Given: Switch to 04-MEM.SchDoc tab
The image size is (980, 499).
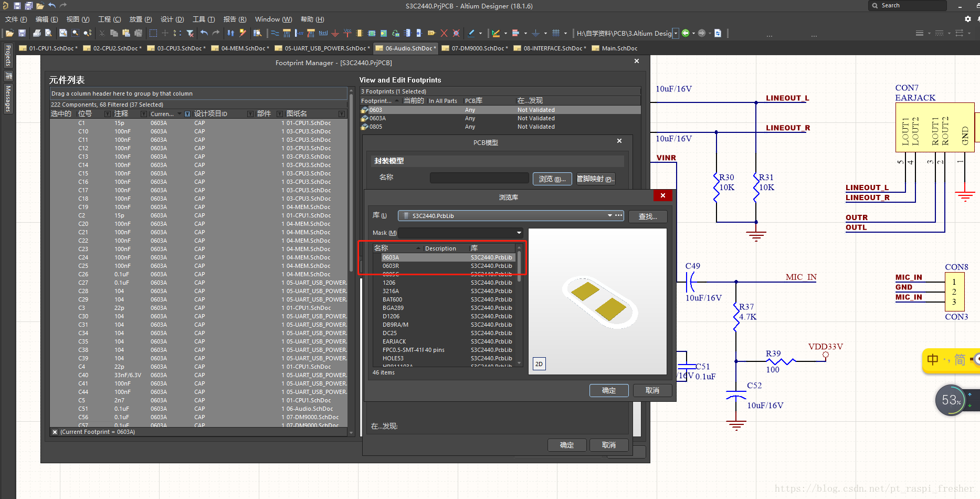Looking at the screenshot, I should tap(240, 48).
